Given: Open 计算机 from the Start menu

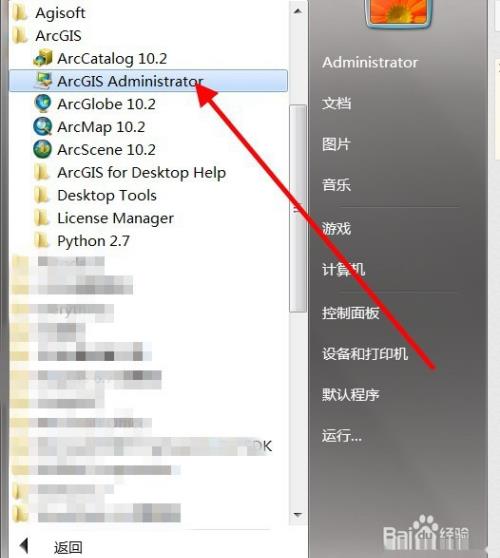Looking at the screenshot, I should tap(343, 269).
